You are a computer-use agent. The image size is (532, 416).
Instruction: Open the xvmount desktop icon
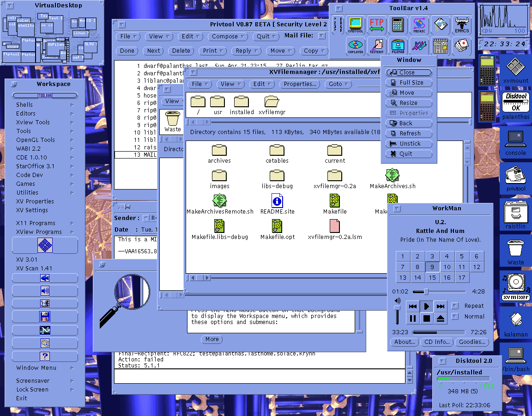(515, 70)
